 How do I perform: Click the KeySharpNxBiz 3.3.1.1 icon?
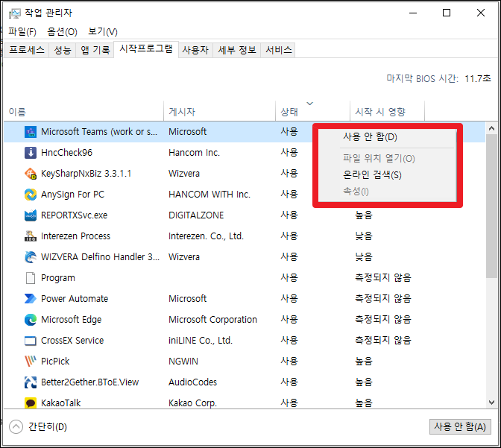pos(31,174)
